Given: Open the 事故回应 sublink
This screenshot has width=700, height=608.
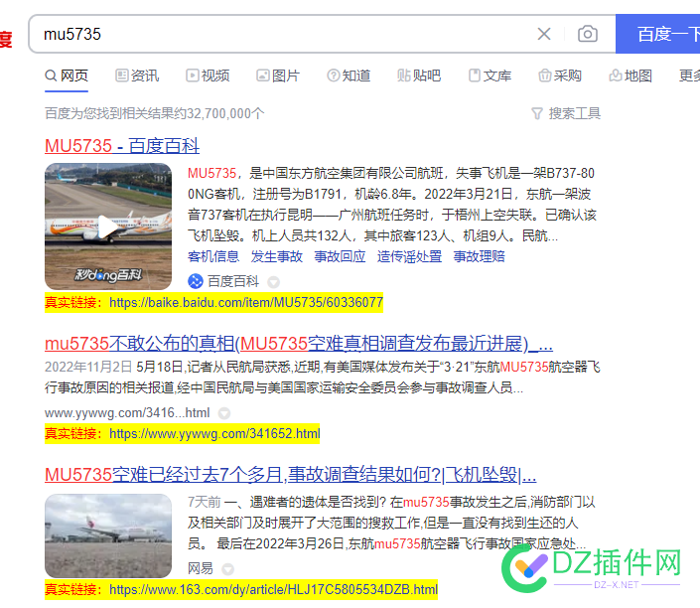Looking at the screenshot, I should 340,256.
